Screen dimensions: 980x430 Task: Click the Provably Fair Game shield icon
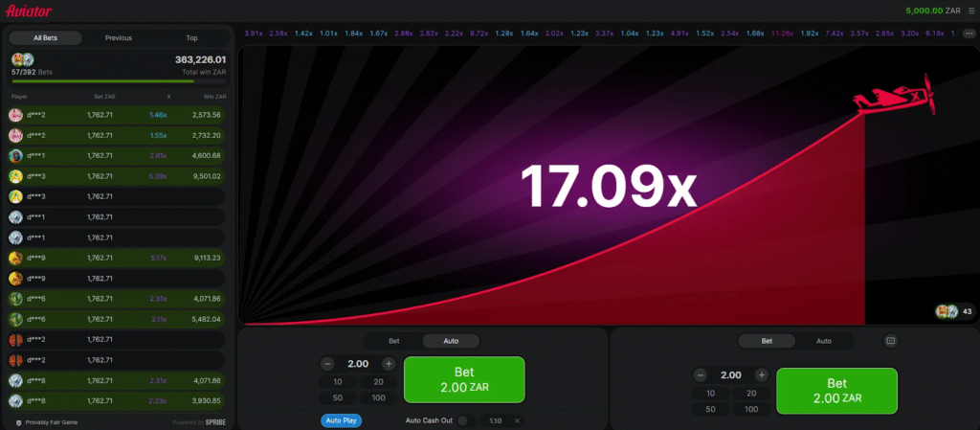(19, 422)
